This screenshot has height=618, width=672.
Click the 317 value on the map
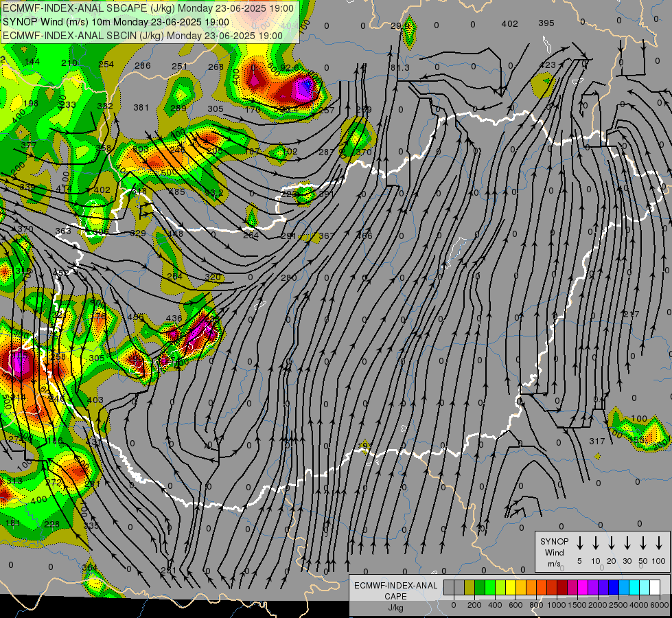pyautogui.click(x=597, y=441)
